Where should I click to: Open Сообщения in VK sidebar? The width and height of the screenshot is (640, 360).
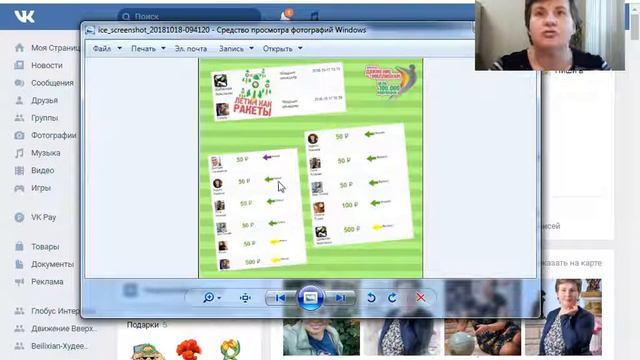pos(52,83)
